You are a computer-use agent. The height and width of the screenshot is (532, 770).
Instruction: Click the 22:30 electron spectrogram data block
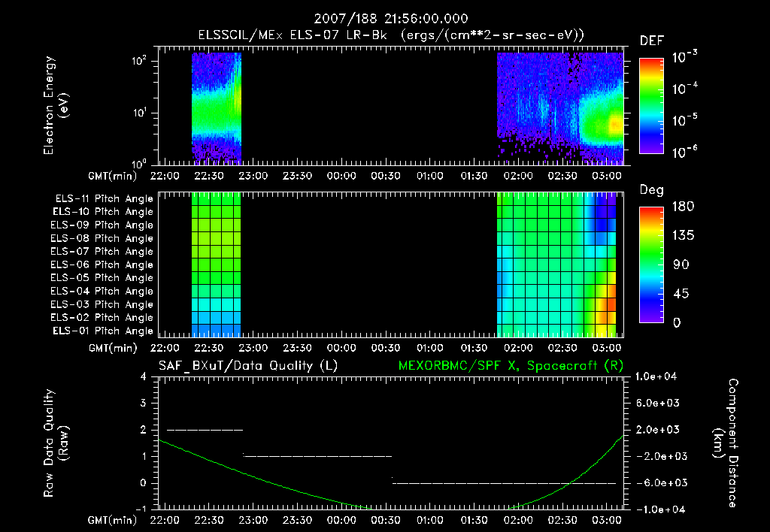(217, 108)
